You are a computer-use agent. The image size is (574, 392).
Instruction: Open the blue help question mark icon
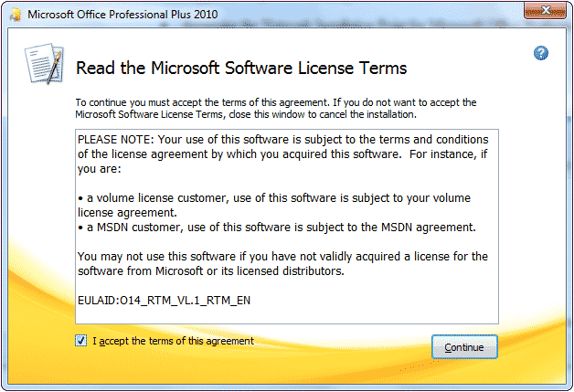tap(541, 53)
